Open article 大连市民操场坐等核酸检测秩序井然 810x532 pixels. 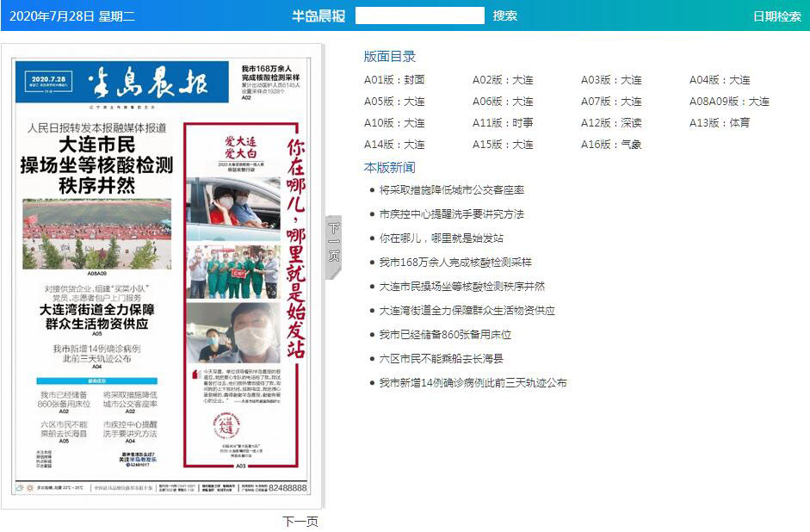pyautogui.click(x=462, y=287)
